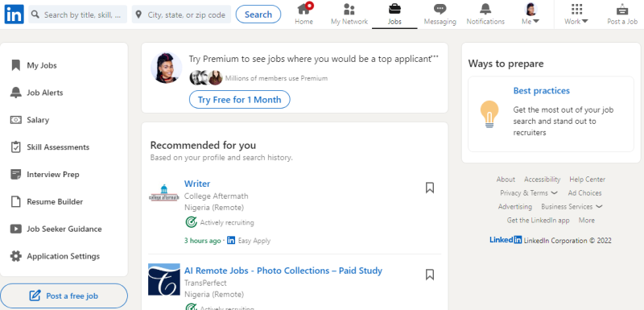Open Job Seeker Guidance link
644x310 pixels.
[64, 229]
